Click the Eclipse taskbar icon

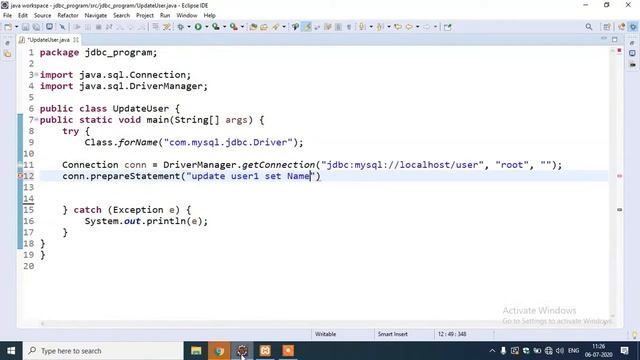tap(242, 351)
